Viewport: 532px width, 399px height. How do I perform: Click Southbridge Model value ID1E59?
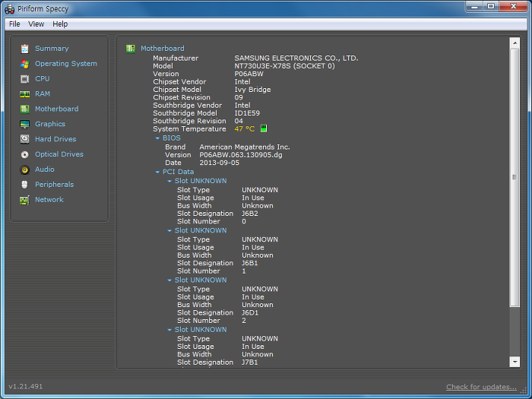(247, 113)
